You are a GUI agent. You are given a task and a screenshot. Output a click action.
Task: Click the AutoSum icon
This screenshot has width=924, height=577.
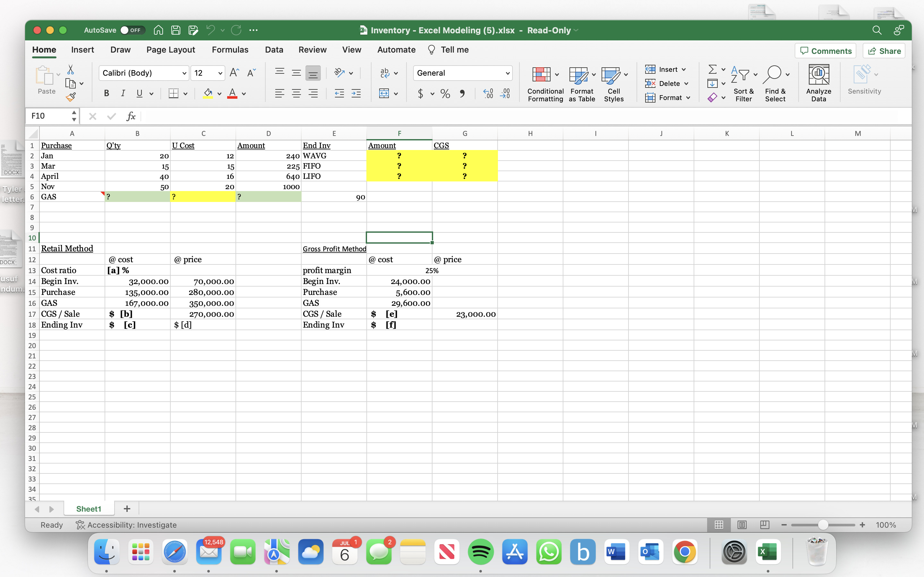point(713,69)
